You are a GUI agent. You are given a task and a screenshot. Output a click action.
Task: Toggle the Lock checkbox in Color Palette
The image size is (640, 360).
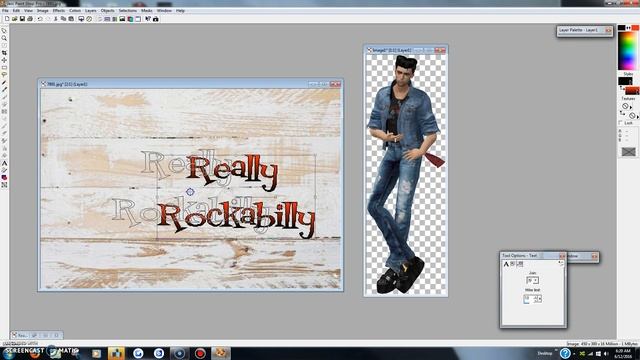coord(621,123)
